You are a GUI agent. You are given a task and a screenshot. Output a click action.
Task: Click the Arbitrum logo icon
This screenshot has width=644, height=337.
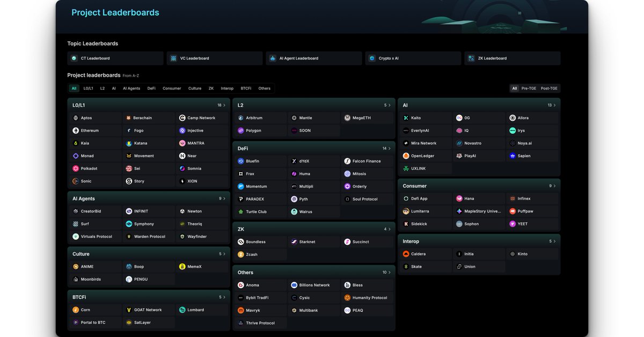(x=241, y=118)
